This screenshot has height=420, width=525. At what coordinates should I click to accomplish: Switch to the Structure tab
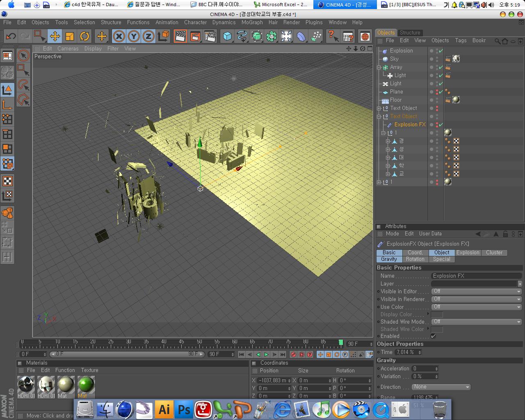point(410,33)
